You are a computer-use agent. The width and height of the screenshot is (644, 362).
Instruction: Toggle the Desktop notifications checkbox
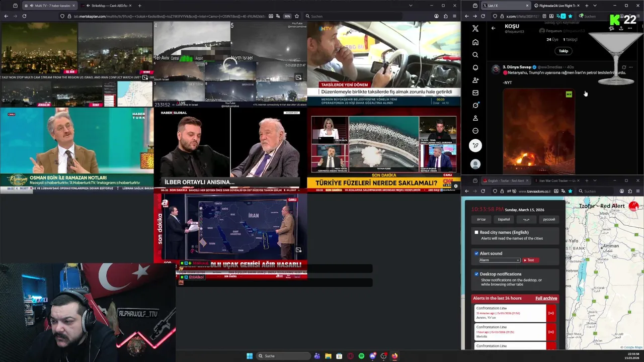tap(476, 274)
